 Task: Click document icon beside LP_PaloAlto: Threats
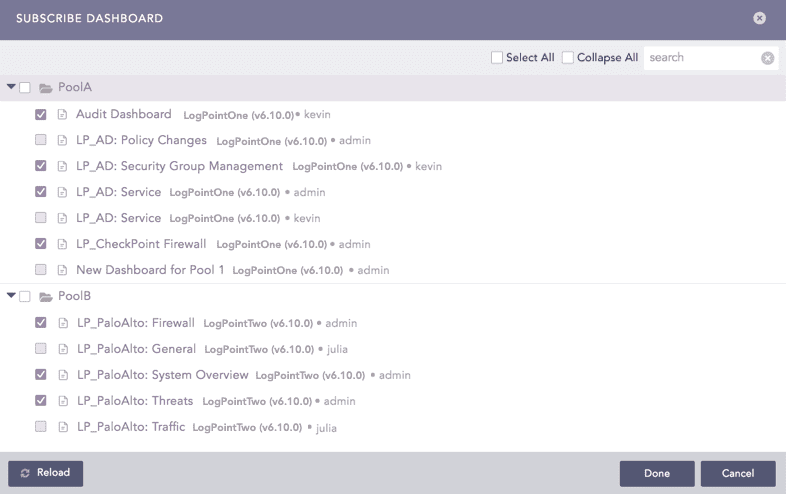tap(63, 402)
